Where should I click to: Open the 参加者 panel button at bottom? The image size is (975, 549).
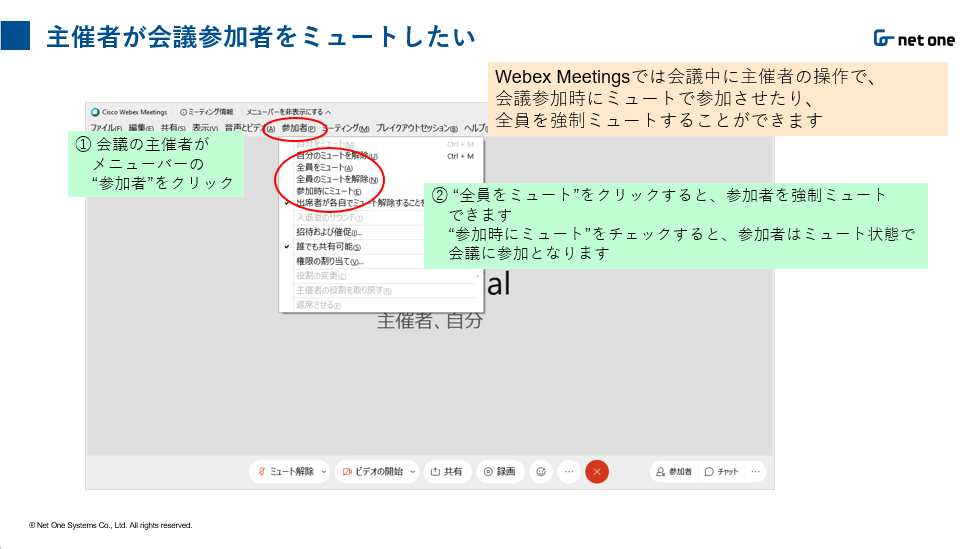pyautogui.click(x=674, y=472)
